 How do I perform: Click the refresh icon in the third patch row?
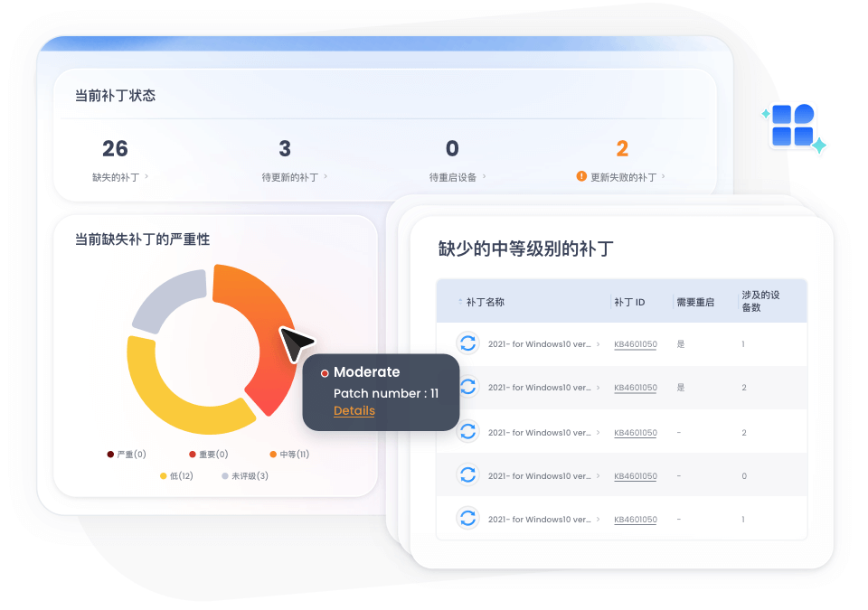[467, 432]
